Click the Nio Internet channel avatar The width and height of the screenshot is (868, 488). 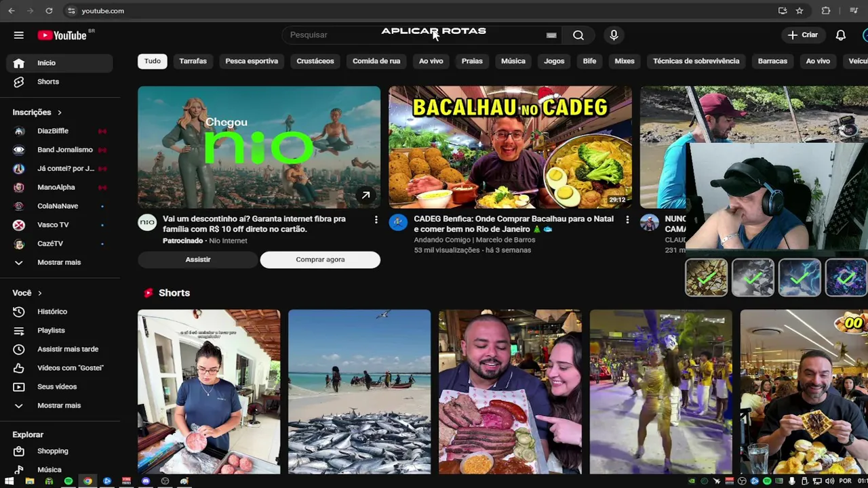(x=147, y=222)
